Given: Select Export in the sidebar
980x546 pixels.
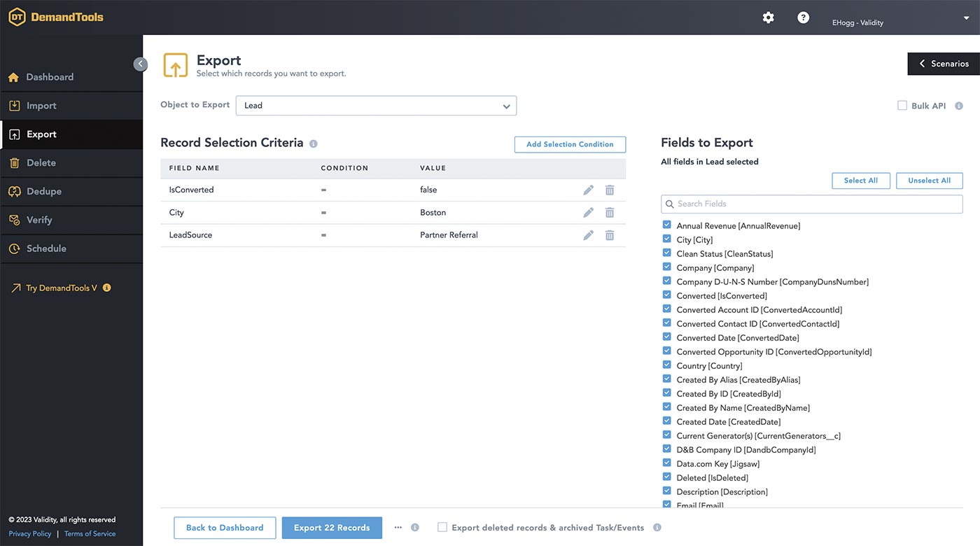Looking at the screenshot, I should [71, 134].
